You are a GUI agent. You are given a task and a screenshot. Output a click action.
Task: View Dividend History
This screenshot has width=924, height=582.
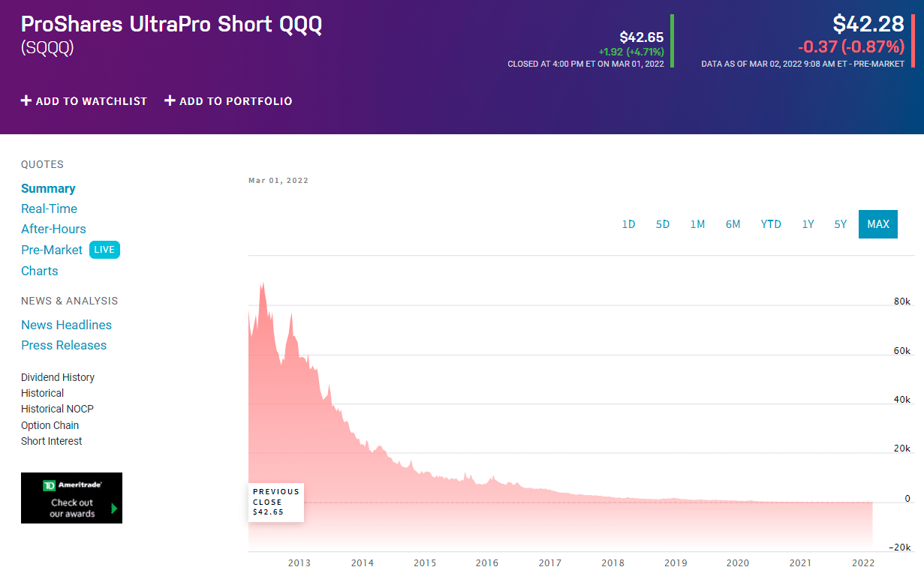tap(58, 377)
